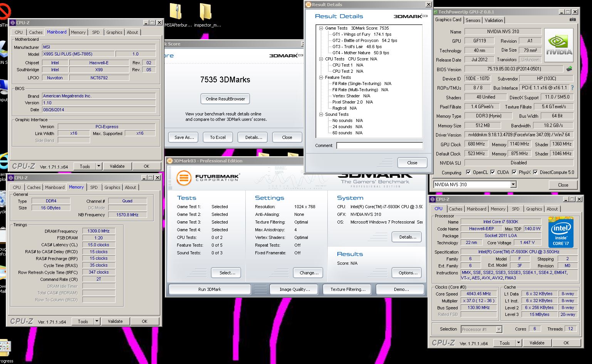Click Close button in GPU-Z window
This screenshot has width=592, height=364.
pyautogui.click(x=563, y=185)
